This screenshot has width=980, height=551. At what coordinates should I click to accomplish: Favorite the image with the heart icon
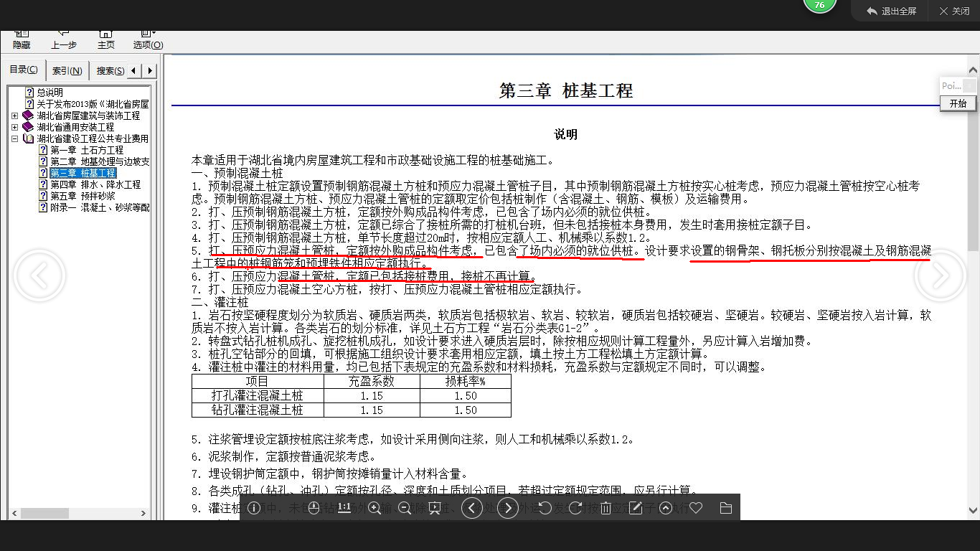click(696, 508)
